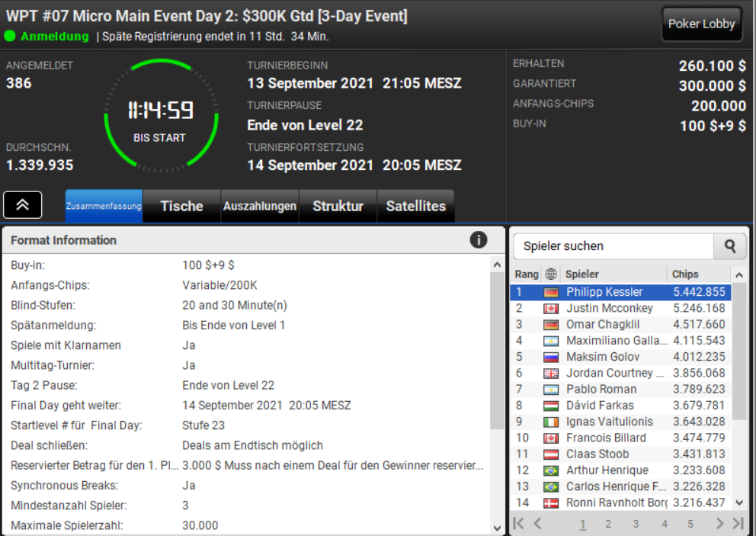This screenshot has width=756, height=536.
Task: Click Philipp Kessler's German flag icon
Action: click(x=550, y=292)
